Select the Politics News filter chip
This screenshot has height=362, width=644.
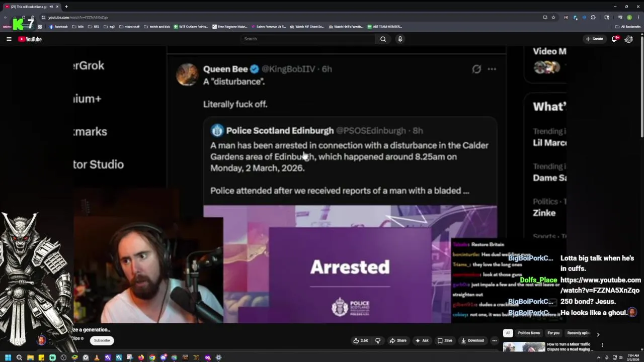(529, 333)
